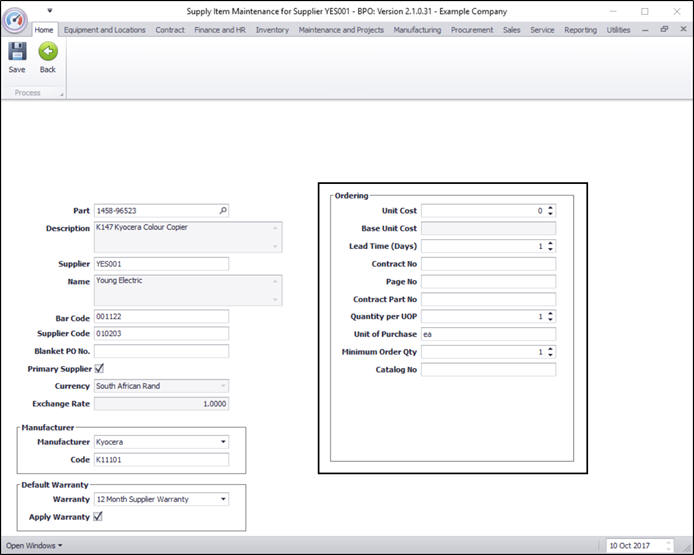The image size is (694, 555).
Task: Expand the Manufacturer dropdown
Action: pos(223,442)
